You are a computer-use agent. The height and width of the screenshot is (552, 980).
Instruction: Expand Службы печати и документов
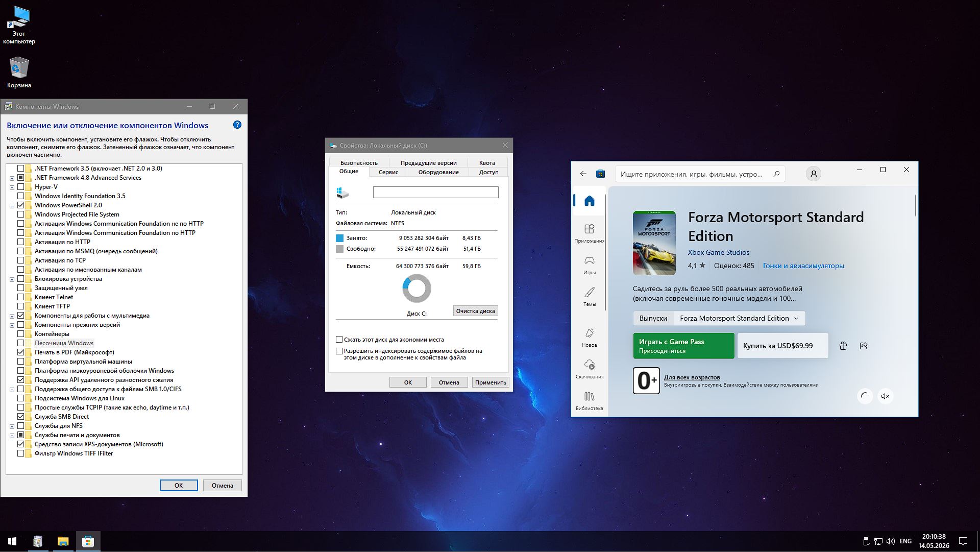[x=12, y=436]
